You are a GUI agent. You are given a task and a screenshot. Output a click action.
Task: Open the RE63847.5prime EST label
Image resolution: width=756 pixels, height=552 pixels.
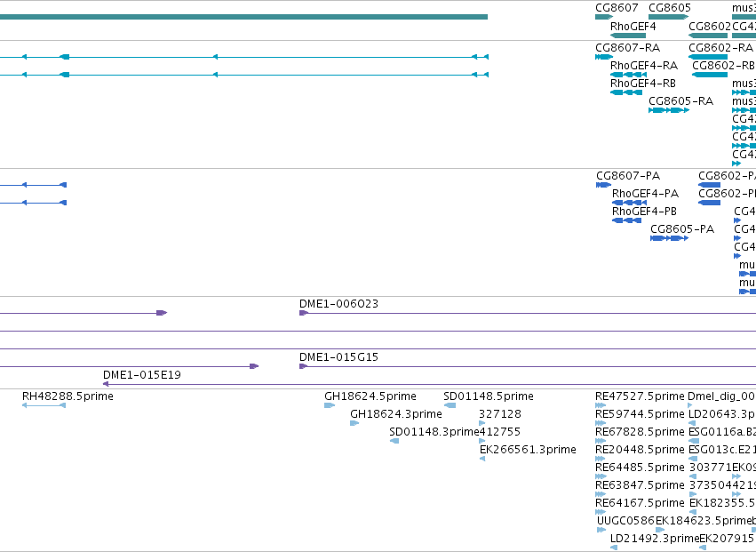[x=640, y=485]
